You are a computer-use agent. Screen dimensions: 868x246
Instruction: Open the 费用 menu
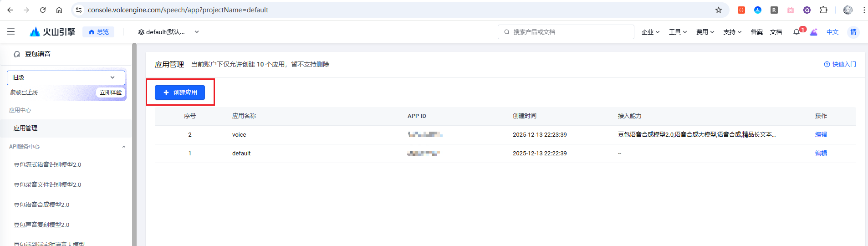pyautogui.click(x=705, y=32)
